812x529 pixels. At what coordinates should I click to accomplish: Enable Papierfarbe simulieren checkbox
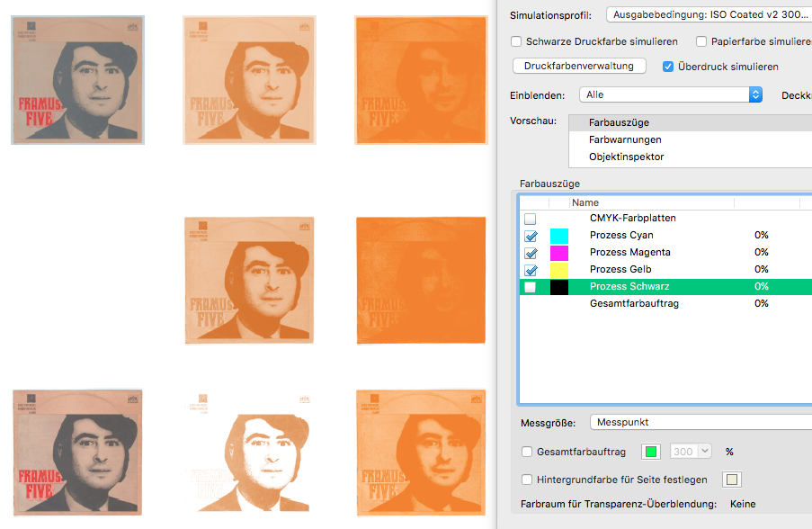701,41
